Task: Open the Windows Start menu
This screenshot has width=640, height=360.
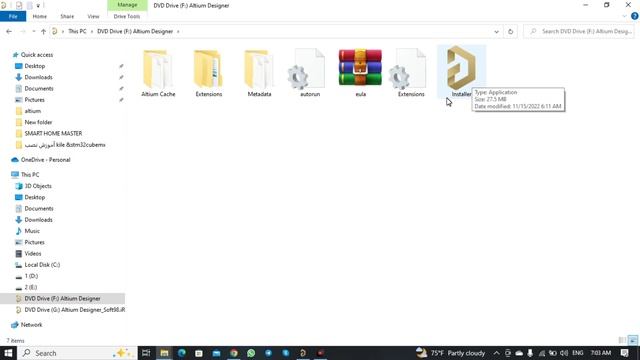Action: click(x=8, y=353)
